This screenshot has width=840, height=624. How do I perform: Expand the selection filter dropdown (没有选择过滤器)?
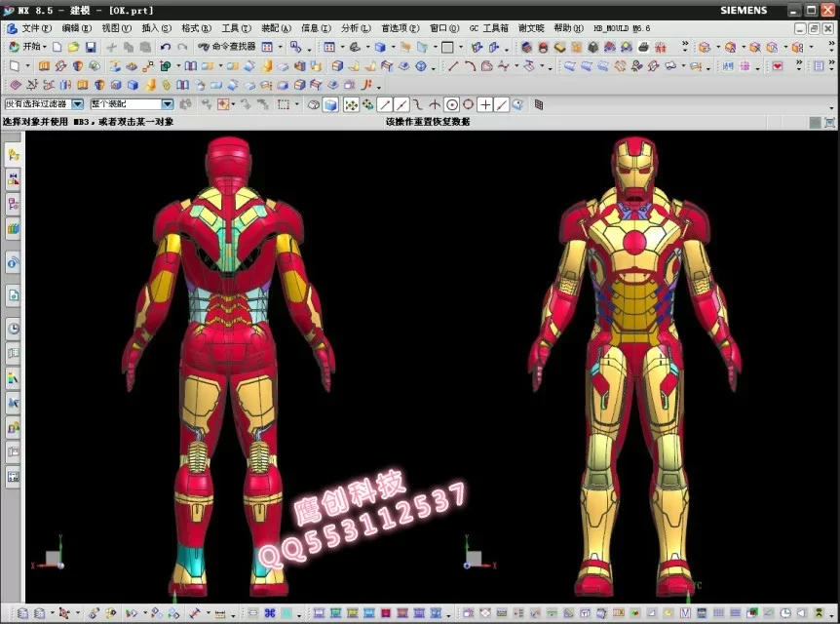pos(78,104)
